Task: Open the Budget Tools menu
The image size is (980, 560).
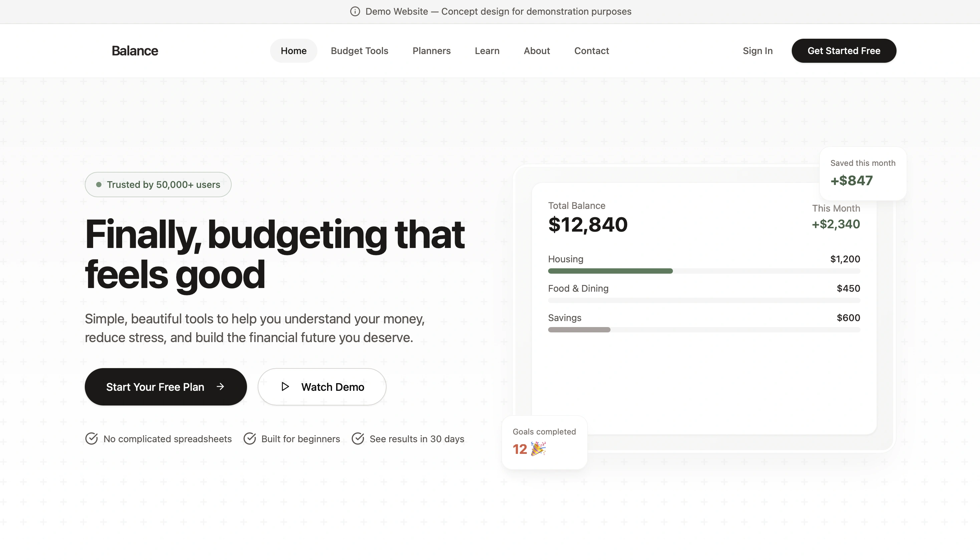Action: [359, 51]
